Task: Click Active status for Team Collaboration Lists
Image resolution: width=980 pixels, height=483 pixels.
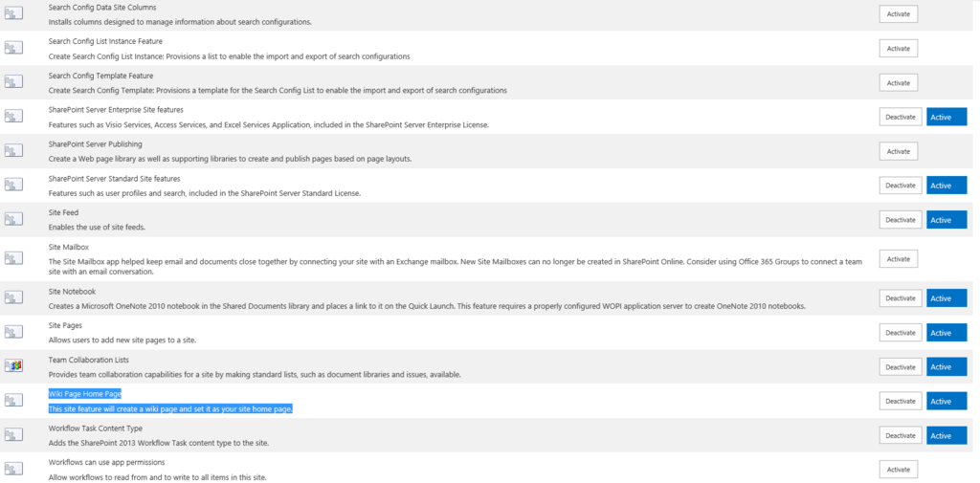Action: pyautogui.click(x=946, y=367)
